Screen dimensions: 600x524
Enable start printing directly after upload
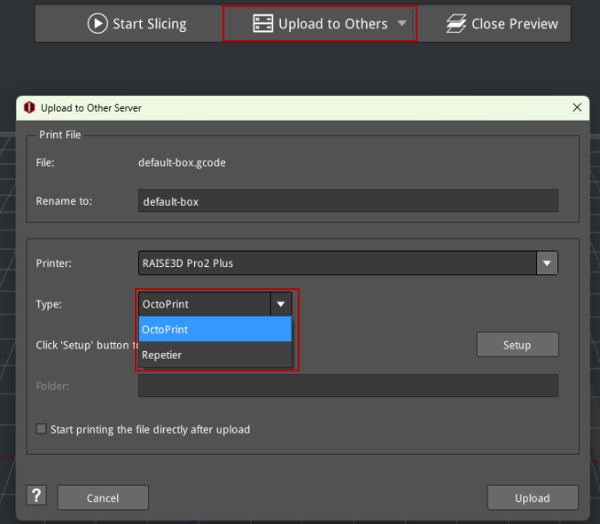[41, 429]
